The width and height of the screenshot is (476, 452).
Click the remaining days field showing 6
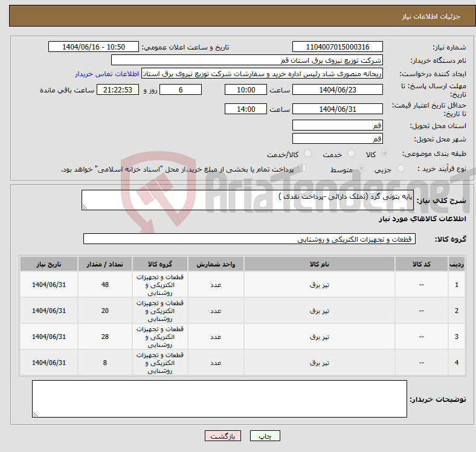click(181, 89)
